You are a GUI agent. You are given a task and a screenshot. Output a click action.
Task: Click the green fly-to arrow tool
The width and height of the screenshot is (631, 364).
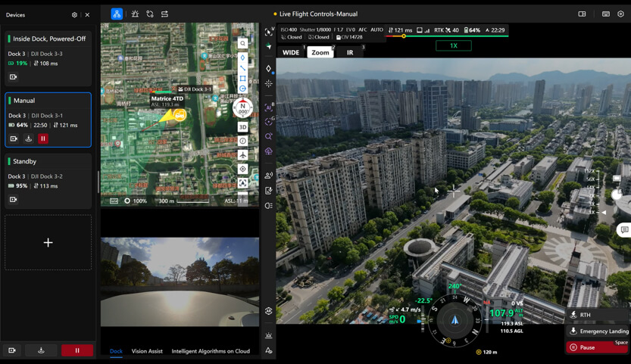[269, 47]
